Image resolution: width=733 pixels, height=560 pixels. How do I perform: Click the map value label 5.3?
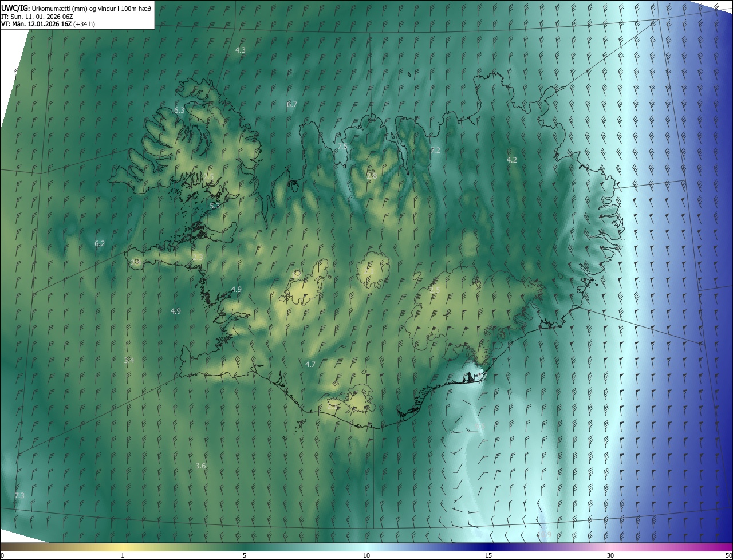point(215,205)
